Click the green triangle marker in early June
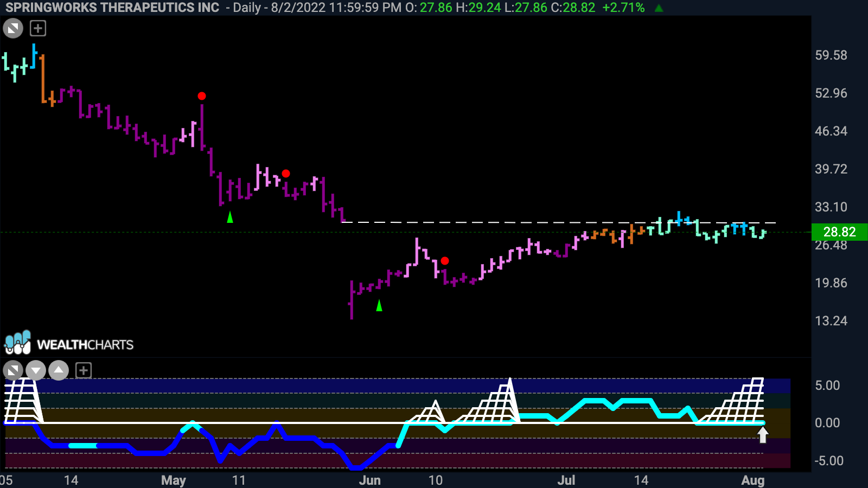This screenshot has width=868, height=488. pos(379,305)
